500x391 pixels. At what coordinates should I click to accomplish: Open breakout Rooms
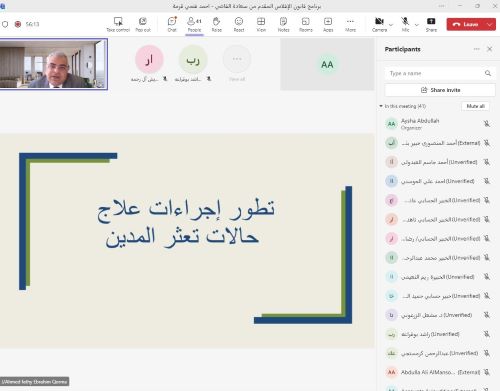point(306,24)
